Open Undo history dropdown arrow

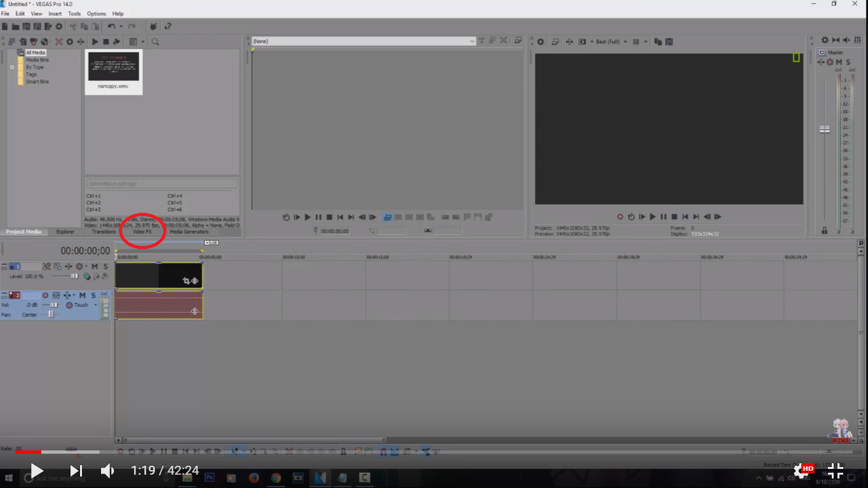(121, 26)
